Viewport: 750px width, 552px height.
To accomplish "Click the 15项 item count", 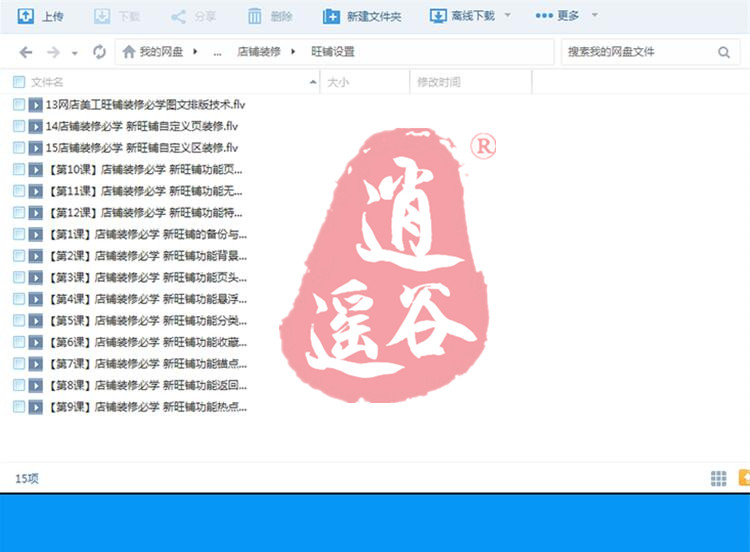I will click(27, 478).
